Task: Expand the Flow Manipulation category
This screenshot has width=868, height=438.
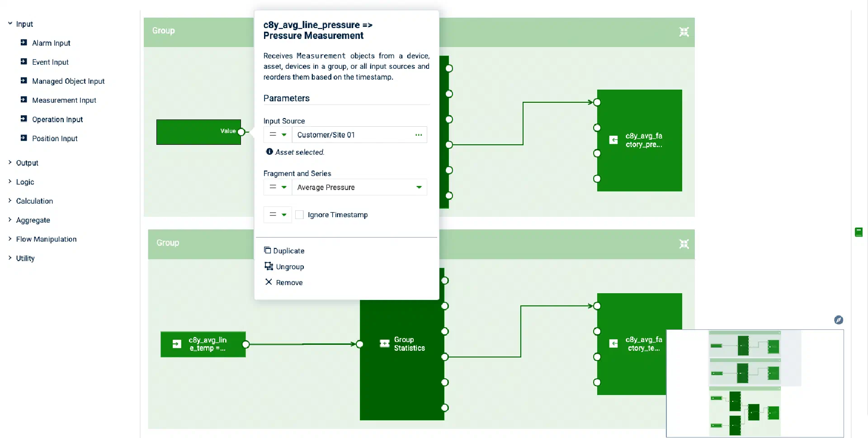Action: tap(10, 238)
